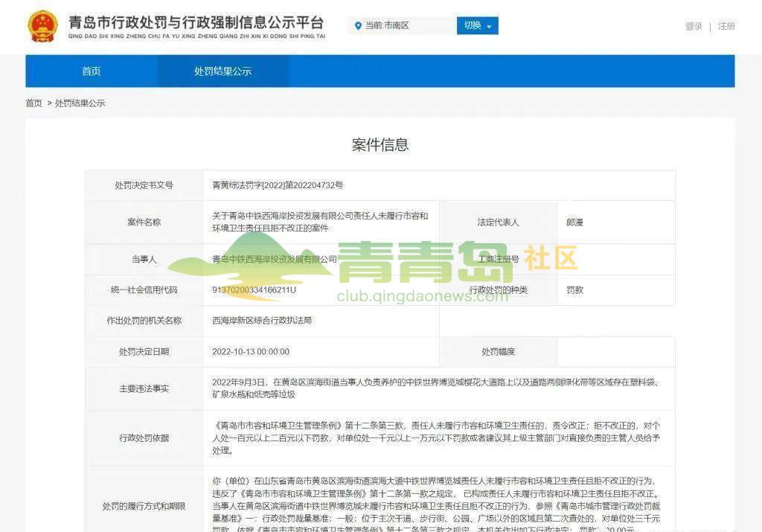This screenshot has height=532, width=762.
Task: Click the 处罚幅度 label cell
Action: click(x=498, y=352)
